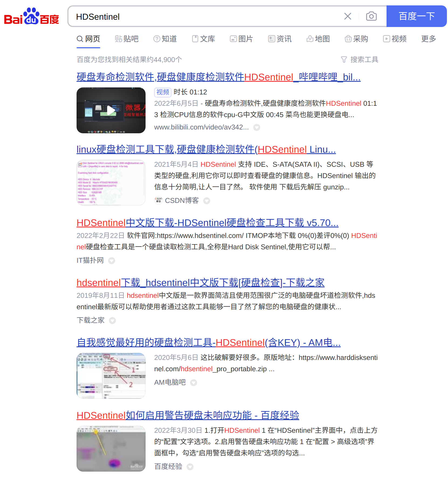Visit www.bilibili.com/video source link
448x477 pixels.
click(x=201, y=127)
